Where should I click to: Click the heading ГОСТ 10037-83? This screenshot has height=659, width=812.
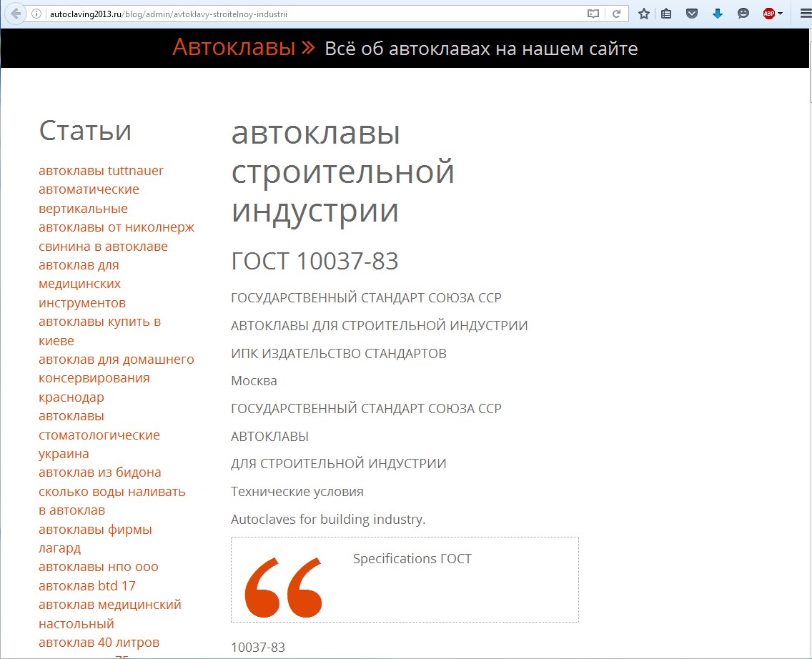pos(315,261)
